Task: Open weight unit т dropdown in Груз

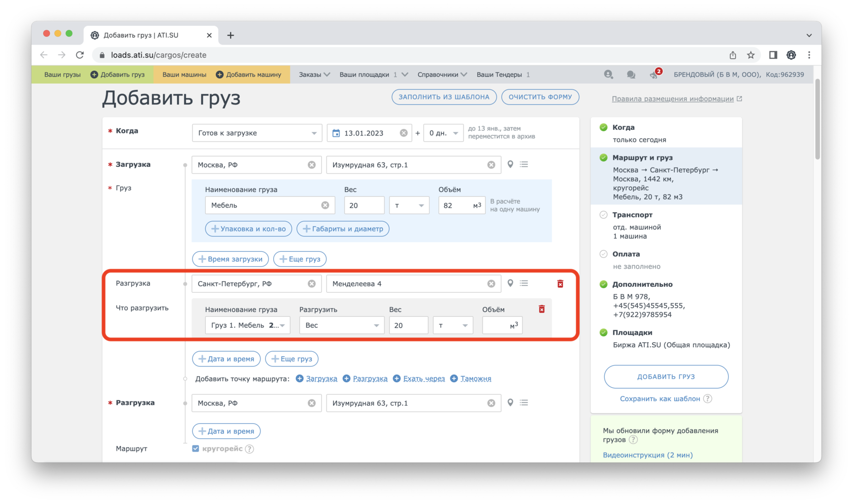Action: point(409,206)
